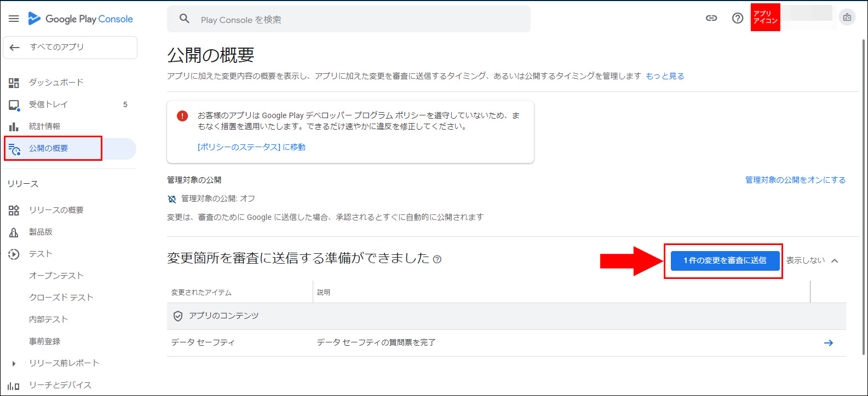Click the Google Play Console logo

coord(81,19)
